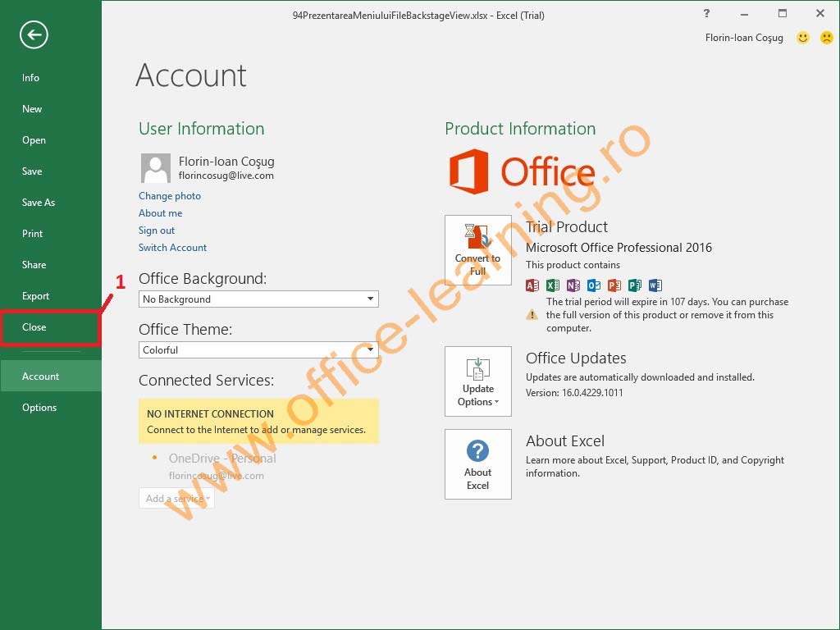Click the Outlook app icon
Viewport: 840px width, 630px height.
[594, 285]
